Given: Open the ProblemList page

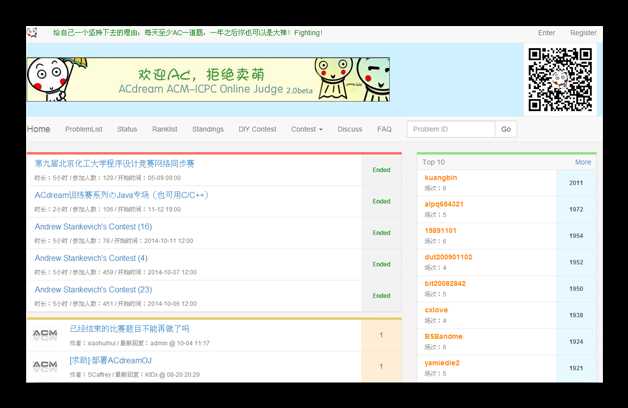Looking at the screenshot, I should [x=84, y=129].
